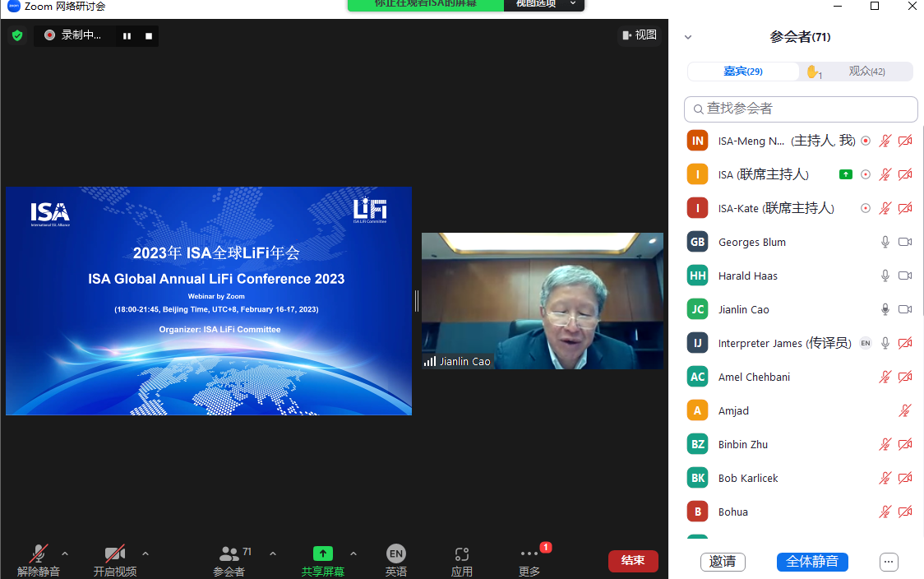Expand video options arrow beside 开启视频
The image size is (924, 579).
(x=146, y=554)
